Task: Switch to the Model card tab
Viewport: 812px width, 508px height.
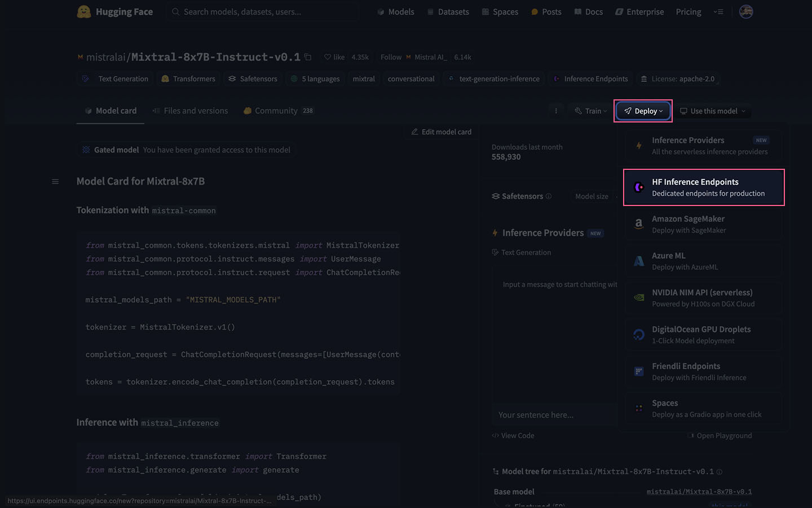Action: [111, 111]
